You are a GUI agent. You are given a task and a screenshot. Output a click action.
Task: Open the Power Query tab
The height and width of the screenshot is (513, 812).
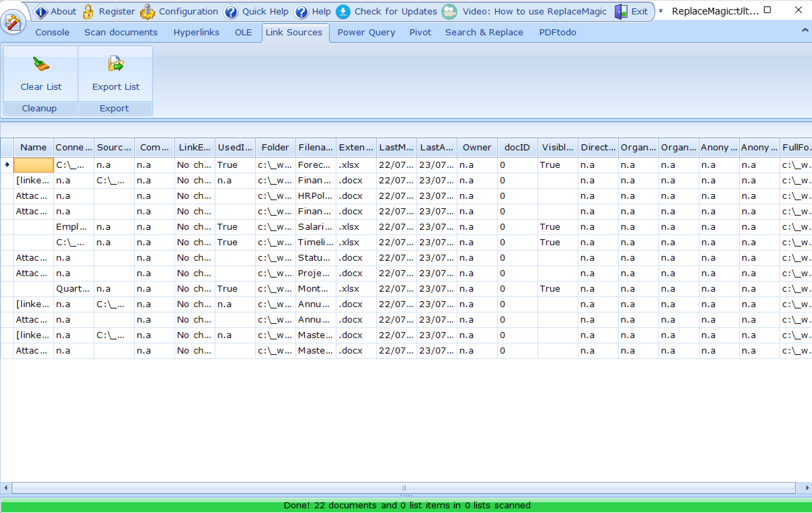(x=366, y=32)
